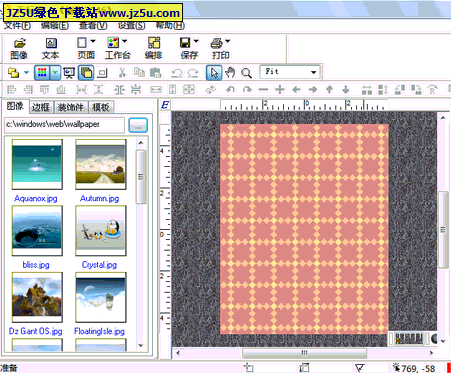The image size is (451, 373).
Task: Click the thumbnail list scroll down arrow
Action: 141,345
